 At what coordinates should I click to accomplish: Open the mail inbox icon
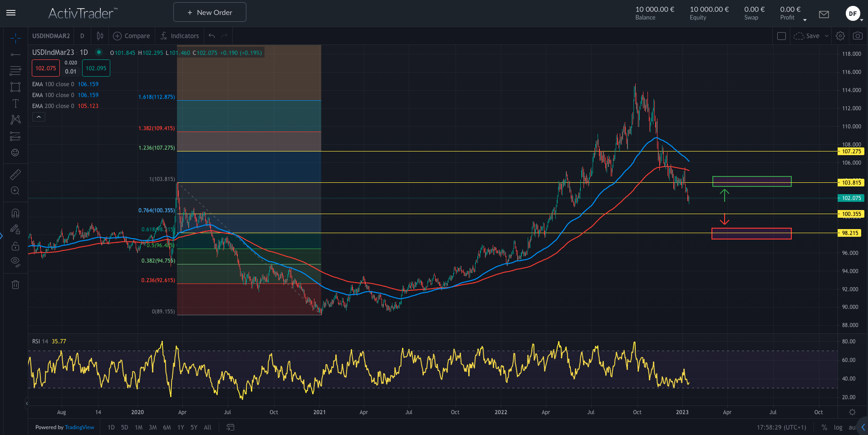[x=824, y=15]
